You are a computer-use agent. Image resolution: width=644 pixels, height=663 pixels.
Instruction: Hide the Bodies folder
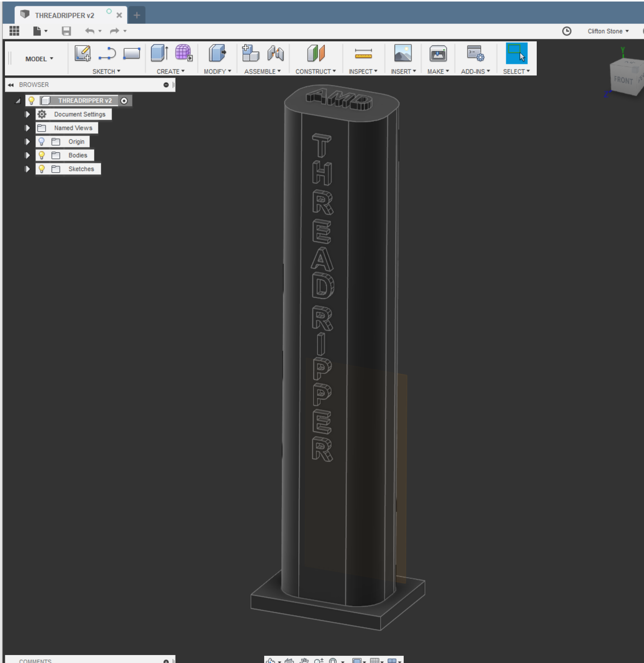click(x=42, y=155)
